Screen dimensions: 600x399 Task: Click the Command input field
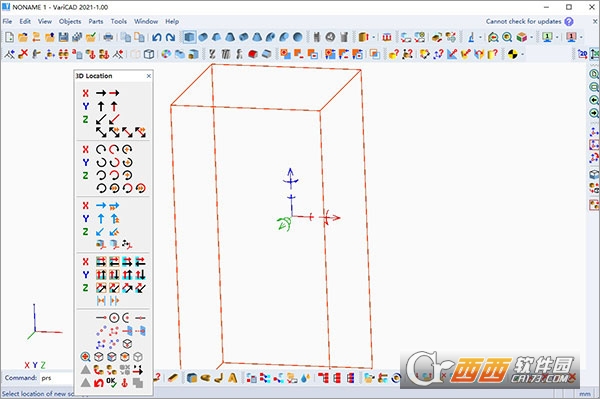57,378
